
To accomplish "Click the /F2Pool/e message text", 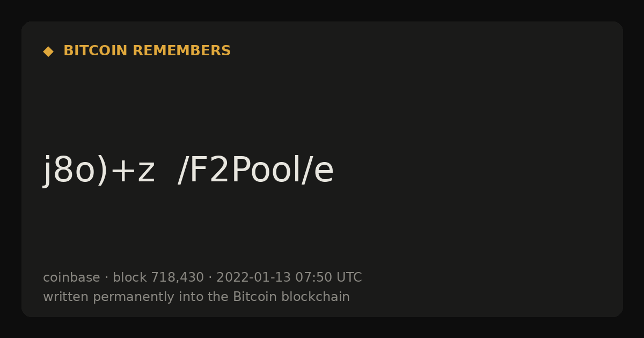I will 255,171.
